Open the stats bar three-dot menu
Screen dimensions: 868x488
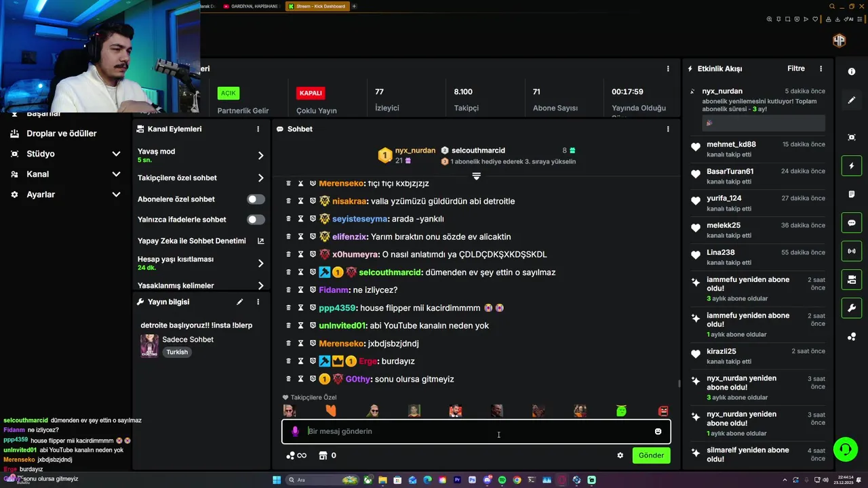[668, 68]
